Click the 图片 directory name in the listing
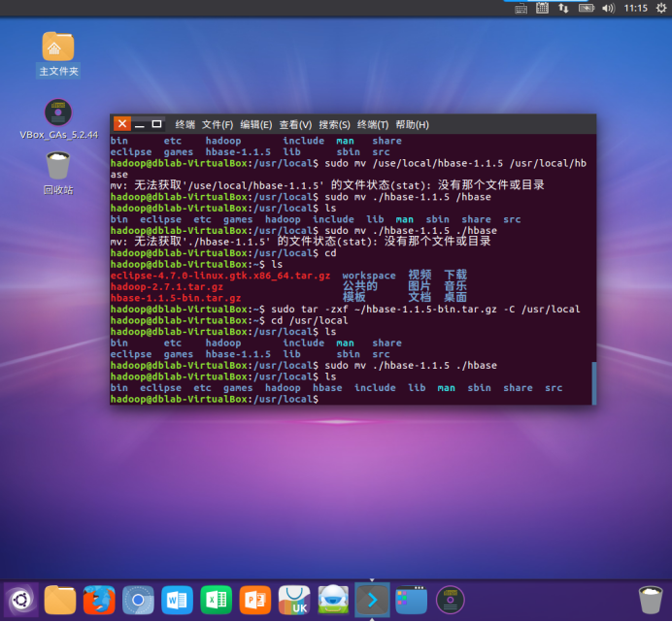The width and height of the screenshot is (672, 622). (x=420, y=285)
